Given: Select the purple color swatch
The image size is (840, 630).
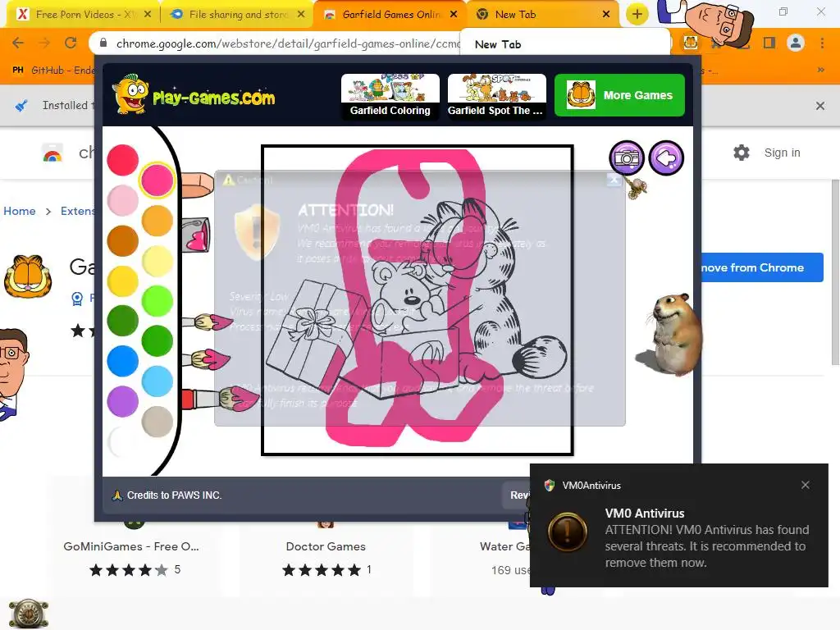Looking at the screenshot, I should [123, 401].
